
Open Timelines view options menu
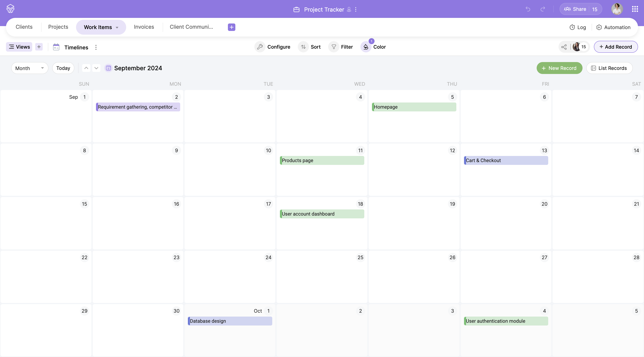(x=96, y=47)
